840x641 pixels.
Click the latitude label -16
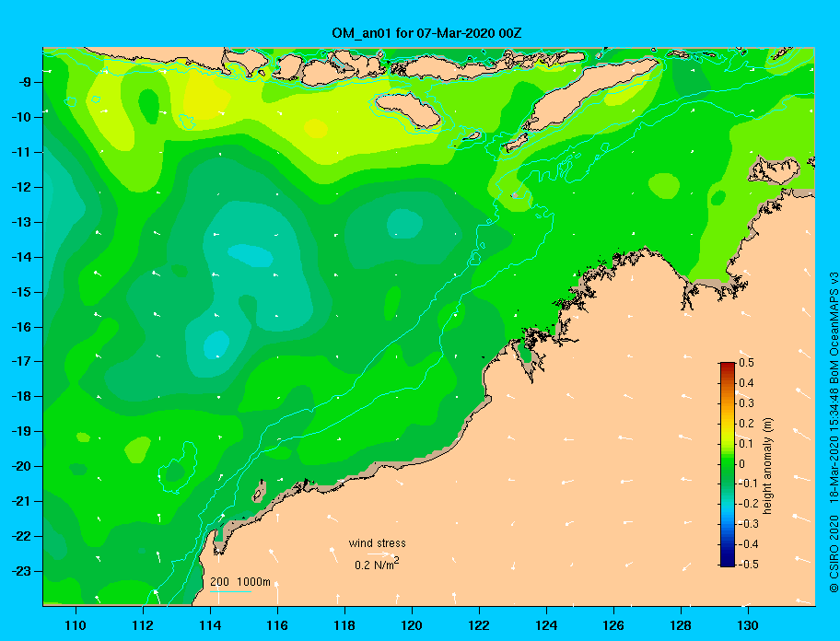point(21,327)
